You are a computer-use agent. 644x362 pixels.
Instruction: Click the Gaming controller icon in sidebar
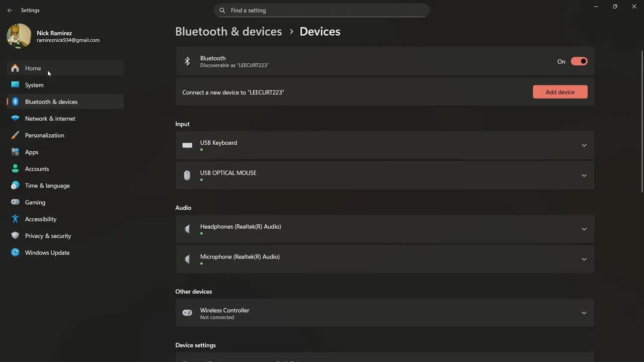(15, 202)
